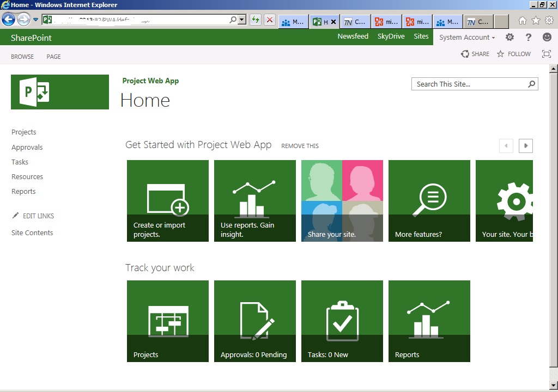Click Reports in the left navigation
Screen dimensions: 558x392
(x=23, y=192)
